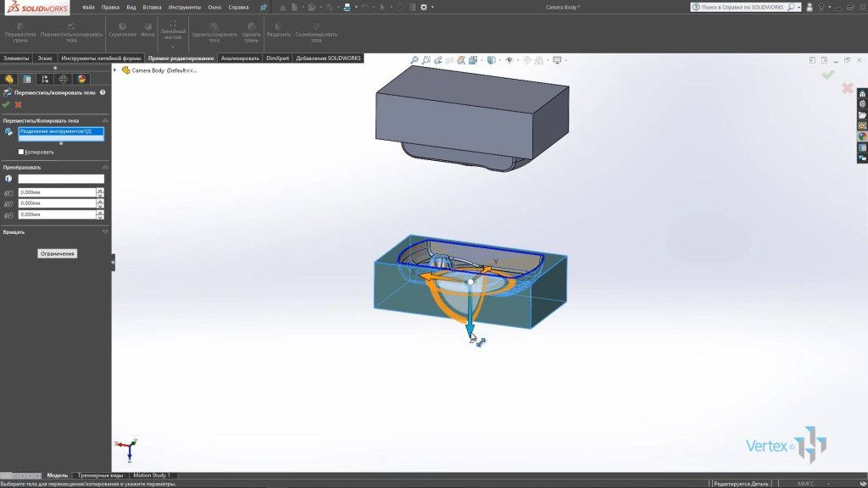Open the DisplayManager color sphere tab

(x=81, y=79)
